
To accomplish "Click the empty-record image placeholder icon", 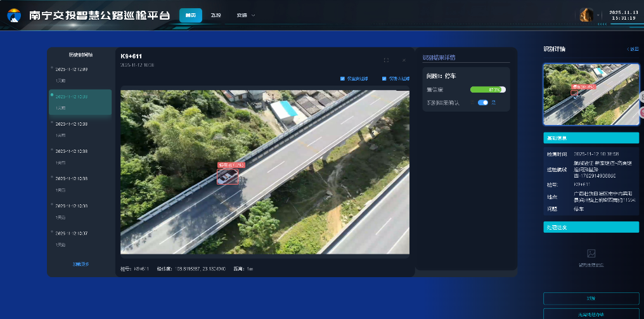I will (x=591, y=253).
